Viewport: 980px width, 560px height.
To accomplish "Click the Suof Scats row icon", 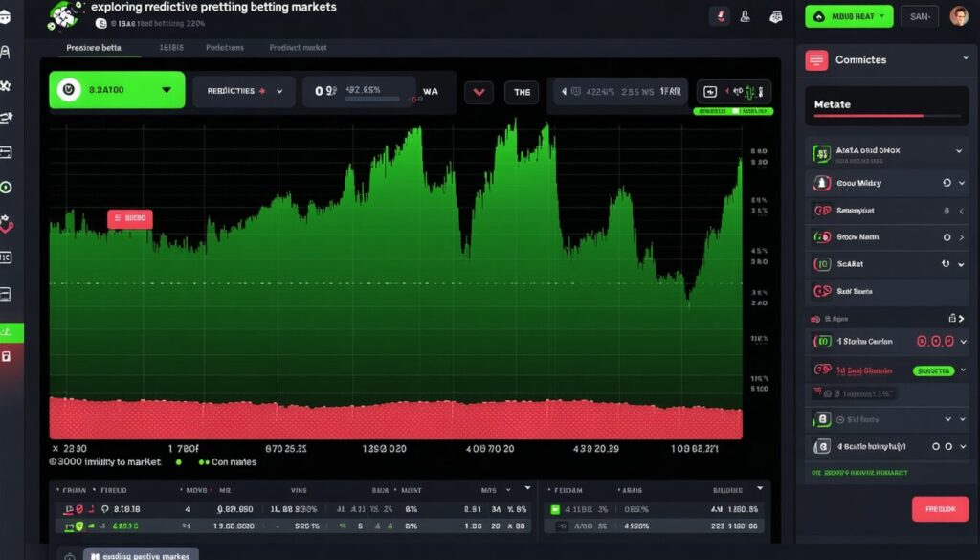I will 822,291.
